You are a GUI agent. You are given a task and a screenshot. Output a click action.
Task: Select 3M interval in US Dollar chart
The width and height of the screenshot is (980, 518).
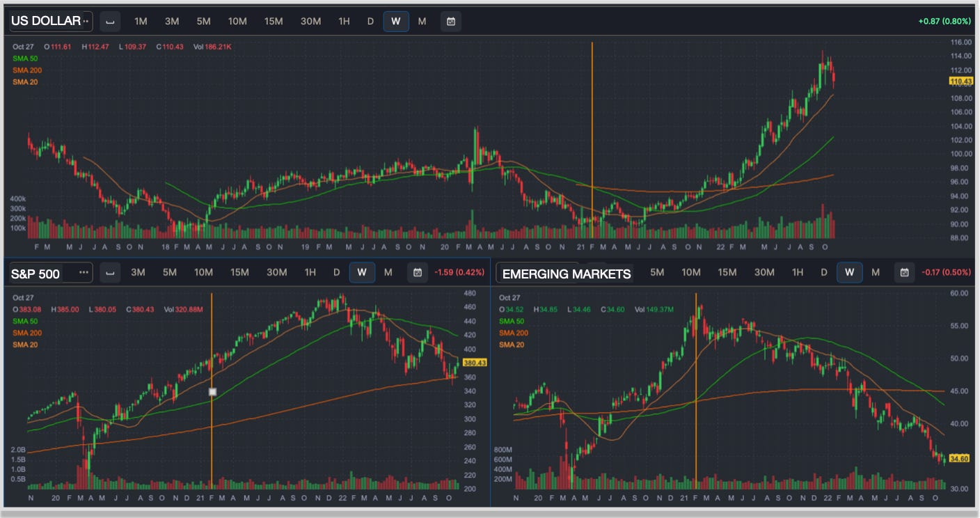[172, 22]
